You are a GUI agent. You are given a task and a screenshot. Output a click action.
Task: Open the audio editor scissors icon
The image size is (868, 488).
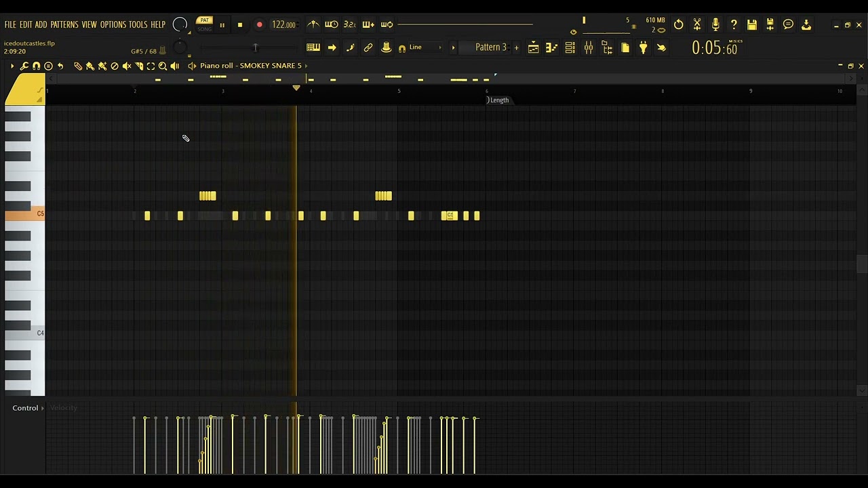[x=697, y=24]
